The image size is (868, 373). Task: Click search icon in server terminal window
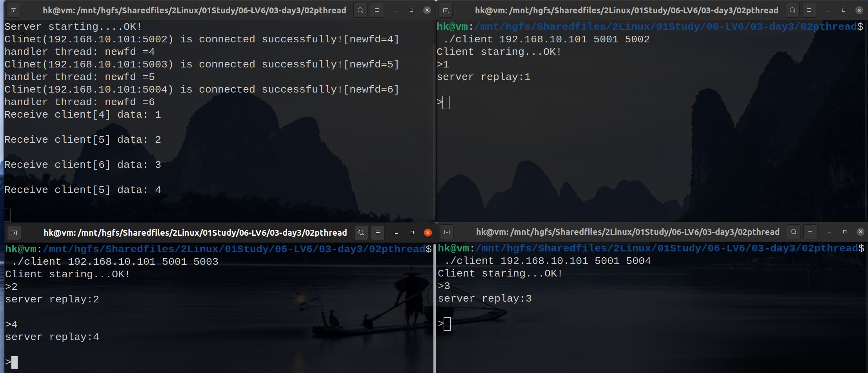(x=360, y=10)
